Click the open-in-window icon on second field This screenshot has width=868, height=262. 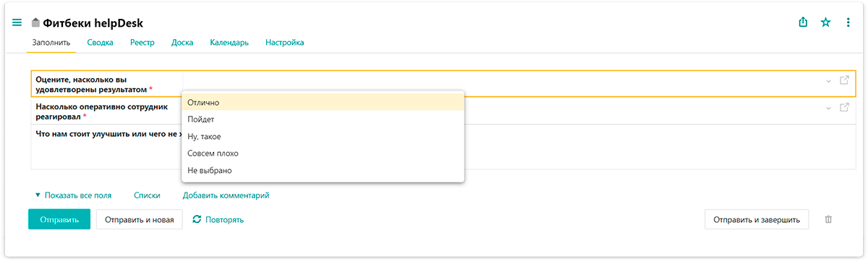tap(844, 108)
